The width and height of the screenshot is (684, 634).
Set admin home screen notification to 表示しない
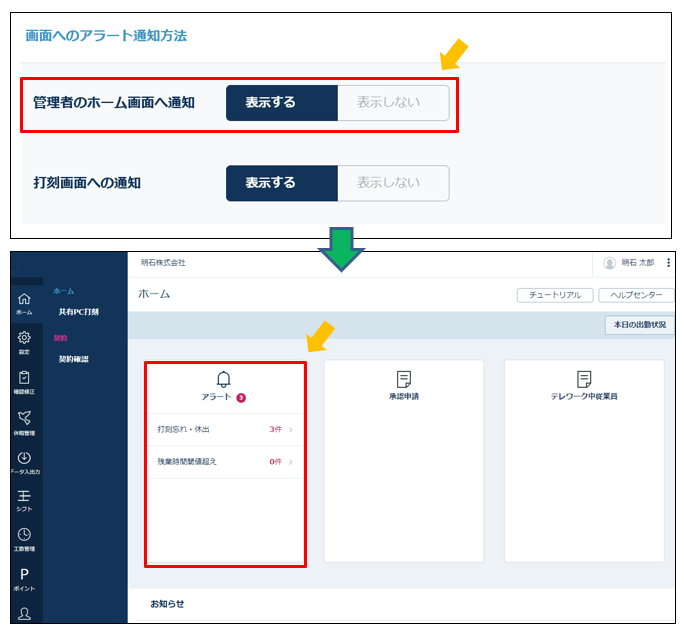pyautogui.click(x=393, y=103)
